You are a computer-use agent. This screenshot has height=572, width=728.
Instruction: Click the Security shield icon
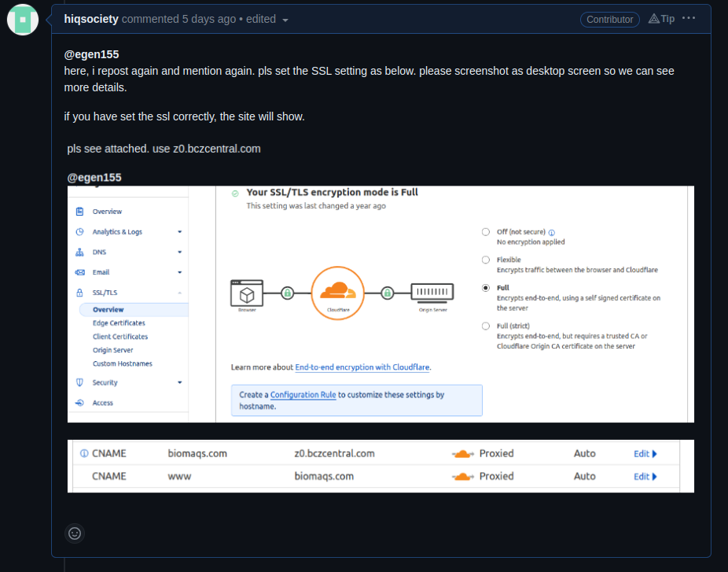point(79,382)
